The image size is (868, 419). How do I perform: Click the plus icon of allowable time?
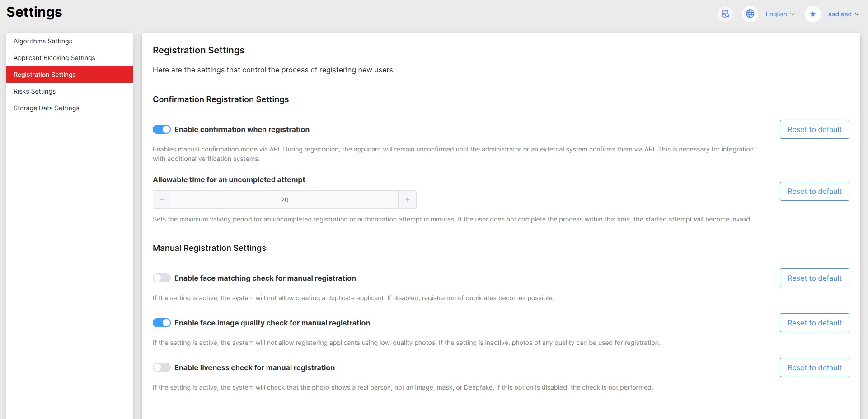tap(407, 200)
